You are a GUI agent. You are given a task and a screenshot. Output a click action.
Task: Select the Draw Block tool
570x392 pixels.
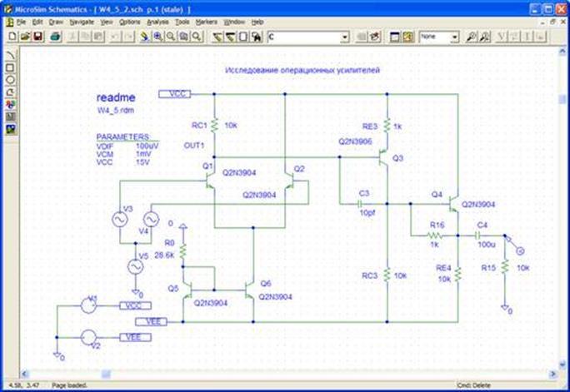243,37
